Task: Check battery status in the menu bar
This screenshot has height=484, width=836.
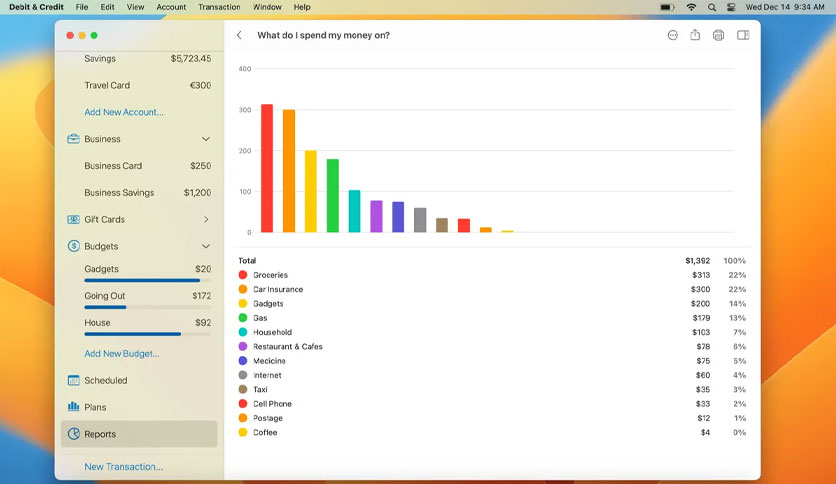Action: coord(667,7)
